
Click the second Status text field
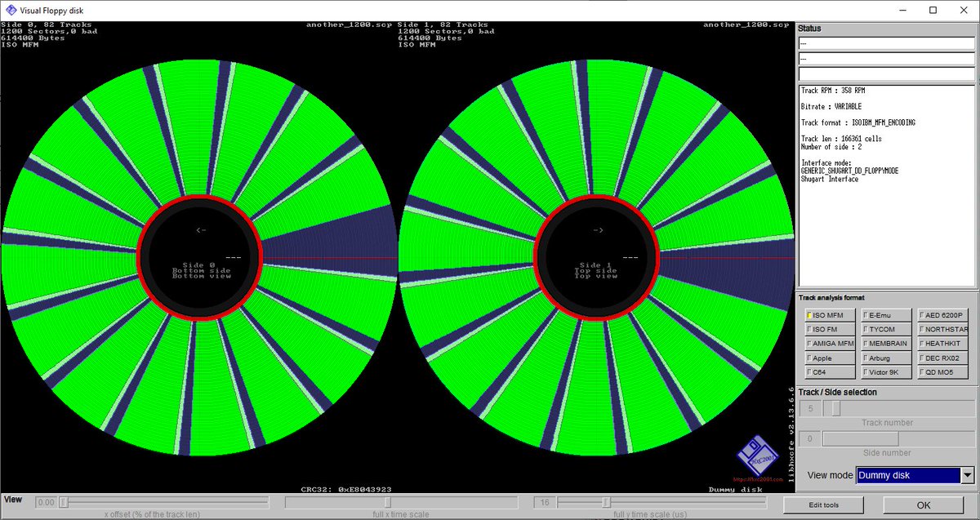tap(886, 59)
